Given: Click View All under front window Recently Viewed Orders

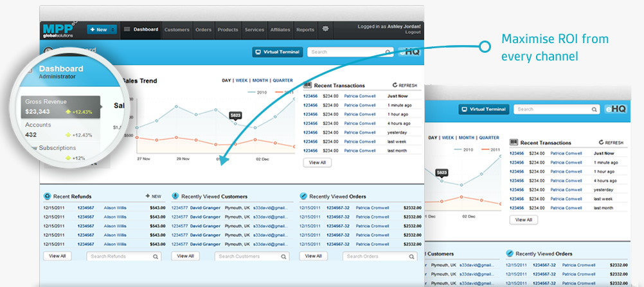Looking at the screenshot, I should point(314,255).
